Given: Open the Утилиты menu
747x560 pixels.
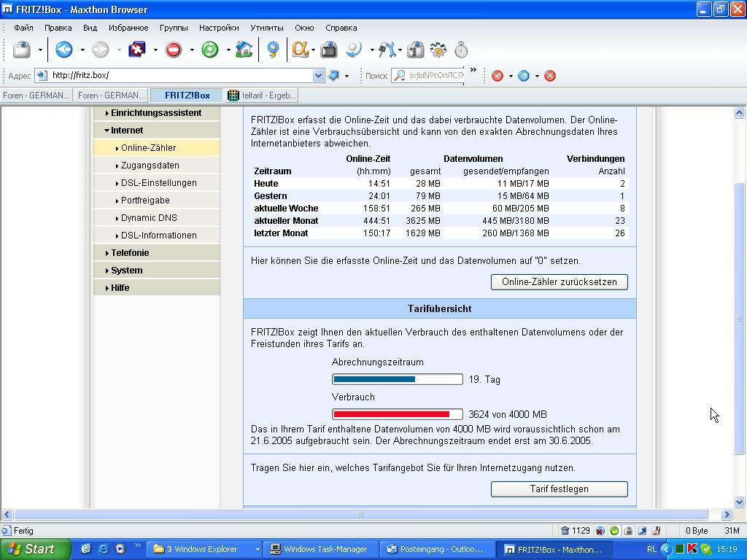Looking at the screenshot, I should coord(267,28).
